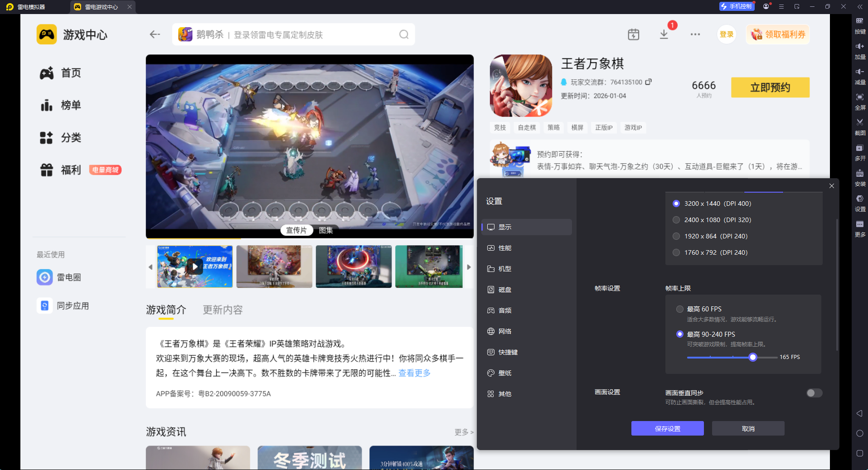Click the 游戏中心 logo icon
This screenshot has height=470, width=868.
pos(47,34)
